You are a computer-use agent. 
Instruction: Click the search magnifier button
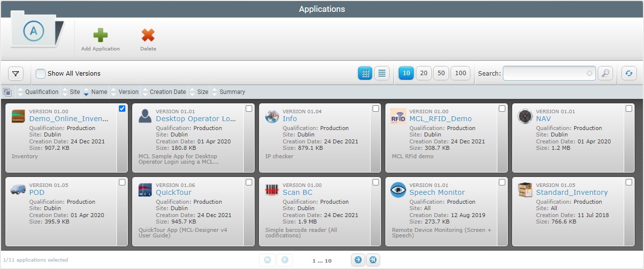pyautogui.click(x=605, y=73)
